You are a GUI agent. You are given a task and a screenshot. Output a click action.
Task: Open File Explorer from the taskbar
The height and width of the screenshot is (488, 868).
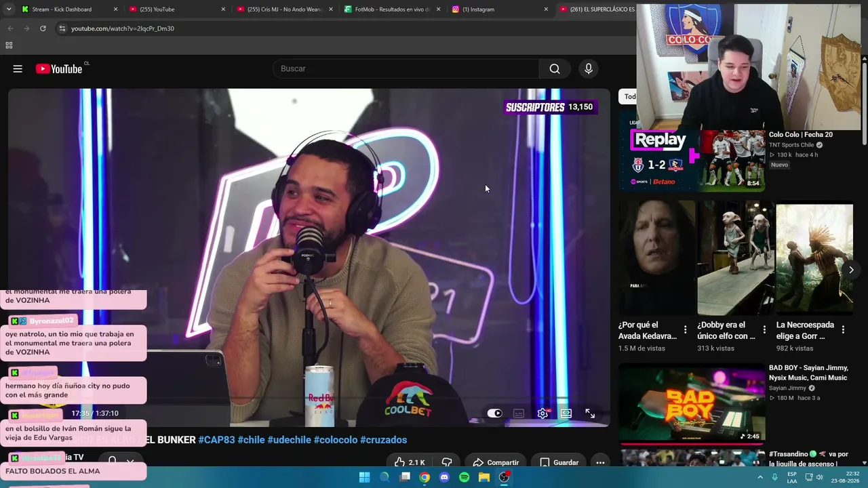(484, 477)
